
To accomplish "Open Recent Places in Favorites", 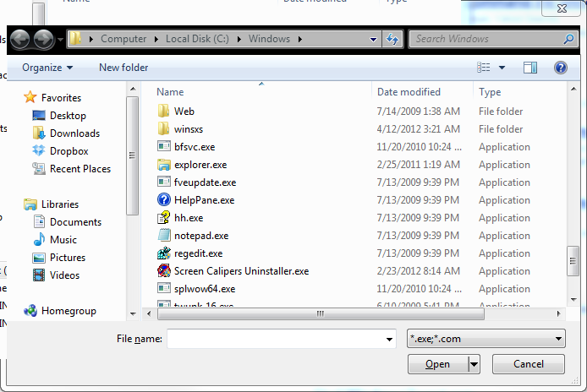I will (80, 169).
